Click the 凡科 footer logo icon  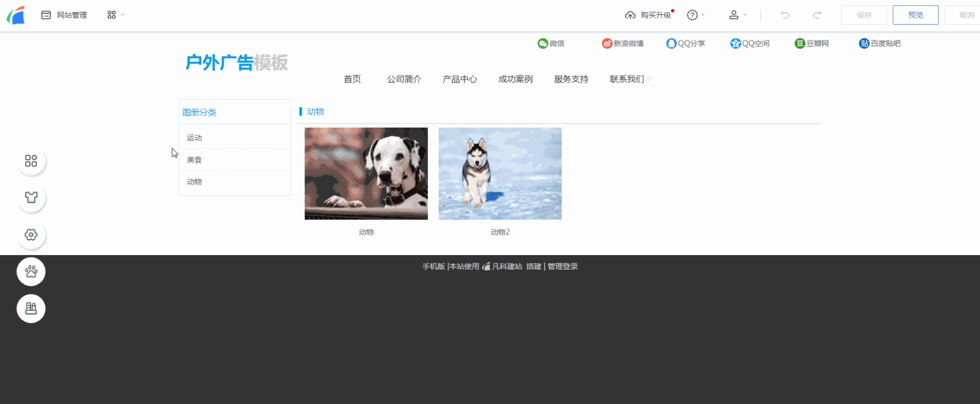tap(486, 267)
